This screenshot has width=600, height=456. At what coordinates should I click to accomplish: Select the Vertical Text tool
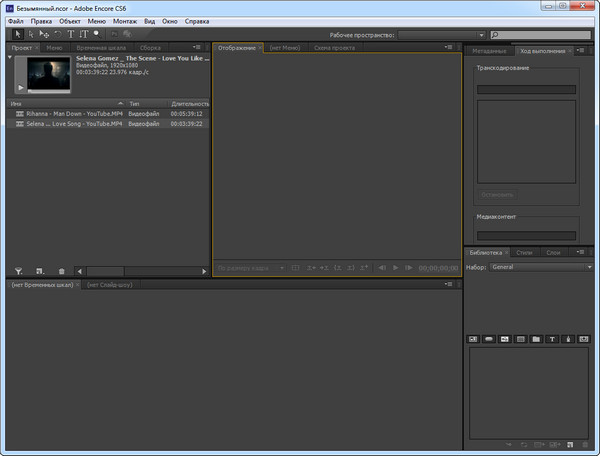coord(83,34)
